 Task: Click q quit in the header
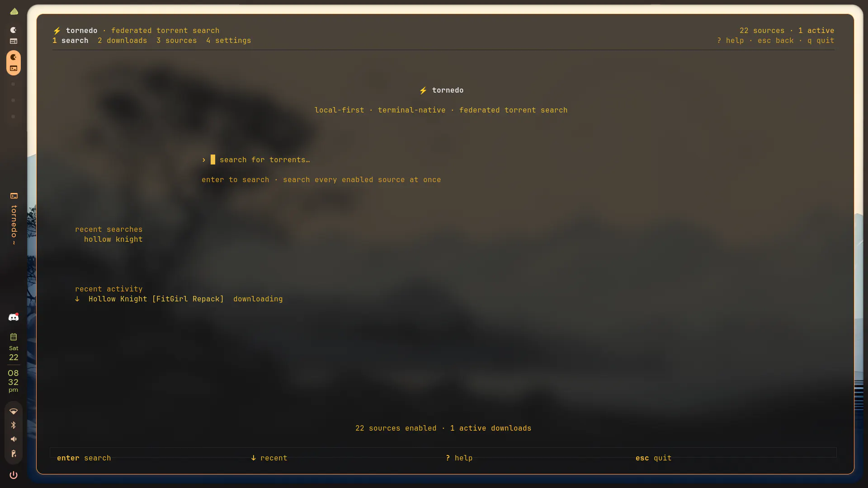[x=821, y=41]
